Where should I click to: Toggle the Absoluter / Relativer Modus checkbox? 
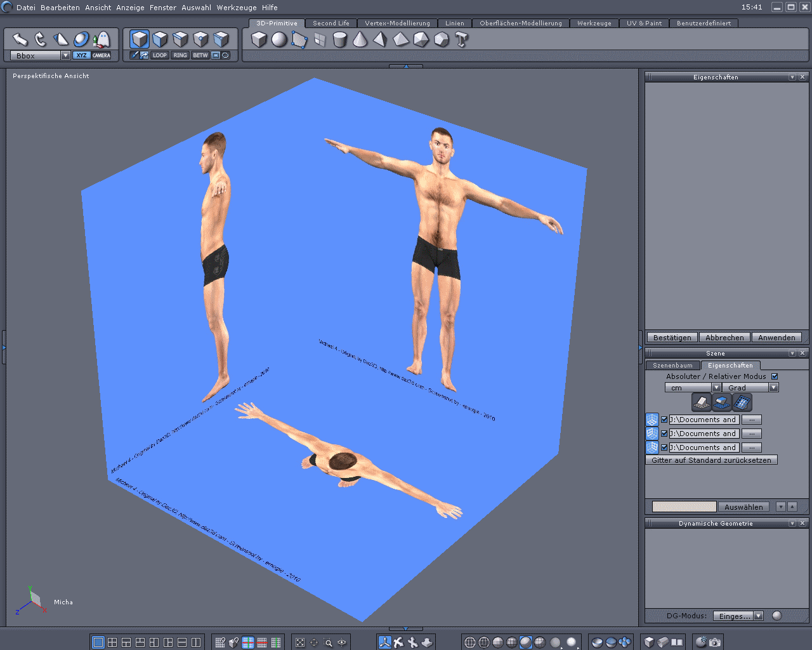pyautogui.click(x=775, y=376)
